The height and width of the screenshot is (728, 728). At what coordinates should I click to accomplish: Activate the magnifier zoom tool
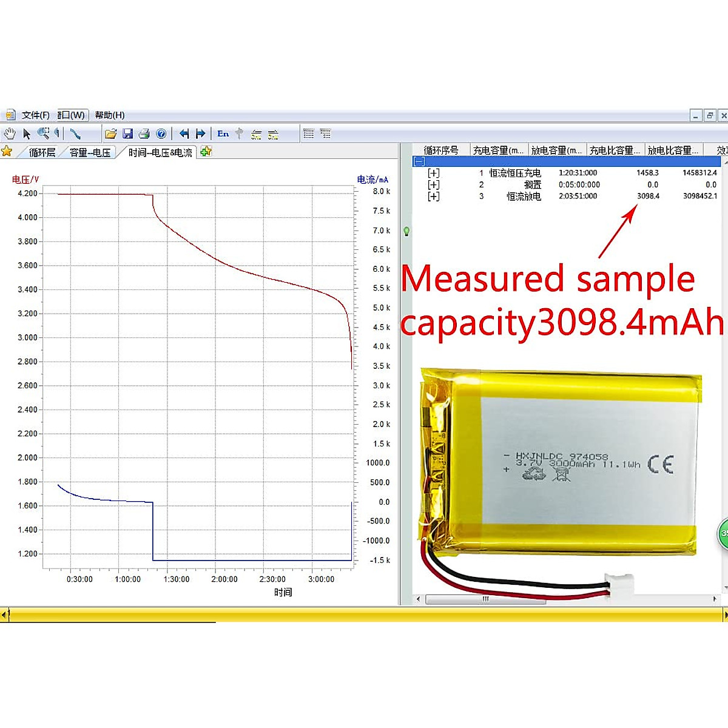click(x=43, y=133)
